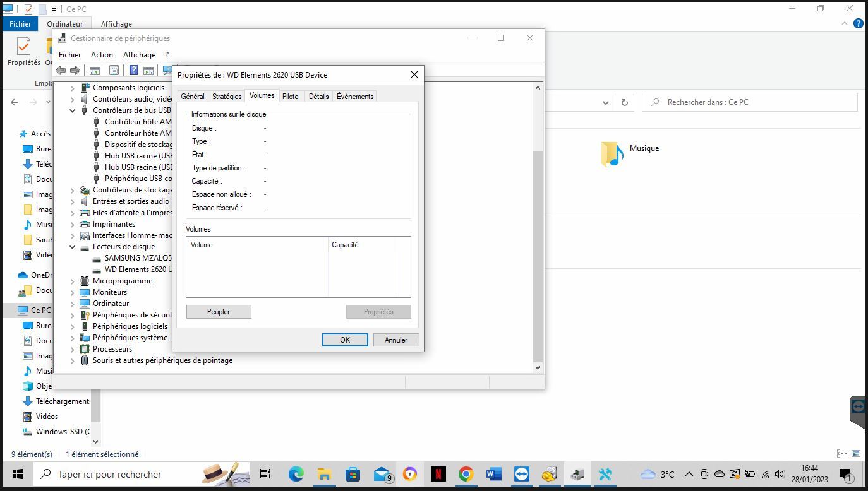The height and width of the screenshot is (491, 868).
Task: Click the Rechercher dans : Ce PC search box
Action: [750, 102]
